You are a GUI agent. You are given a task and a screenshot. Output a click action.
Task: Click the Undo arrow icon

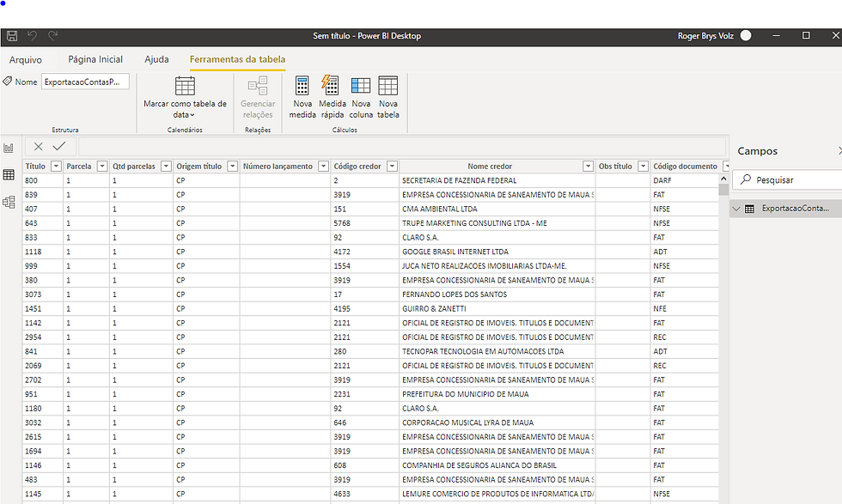point(33,36)
